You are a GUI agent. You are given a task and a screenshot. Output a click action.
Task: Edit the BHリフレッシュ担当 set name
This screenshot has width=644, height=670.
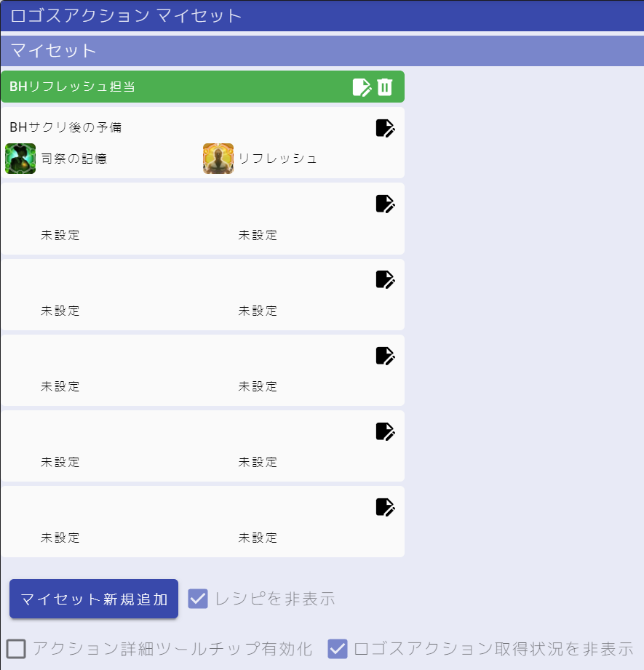362,87
